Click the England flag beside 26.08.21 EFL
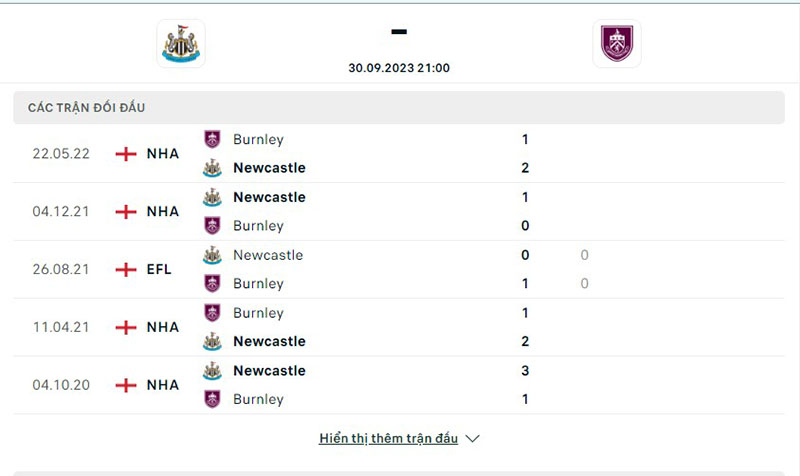This screenshot has height=476, width=800. pos(126,269)
